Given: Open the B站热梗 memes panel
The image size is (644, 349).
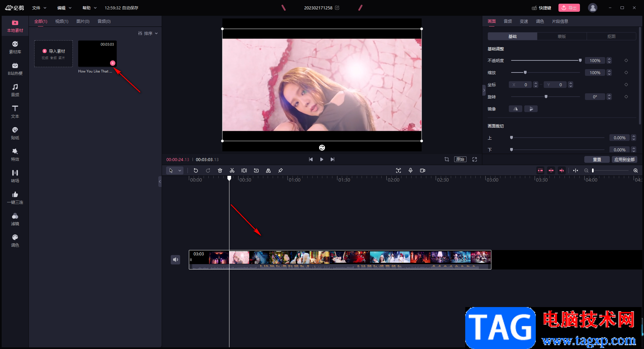Looking at the screenshot, I should point(15,69).
